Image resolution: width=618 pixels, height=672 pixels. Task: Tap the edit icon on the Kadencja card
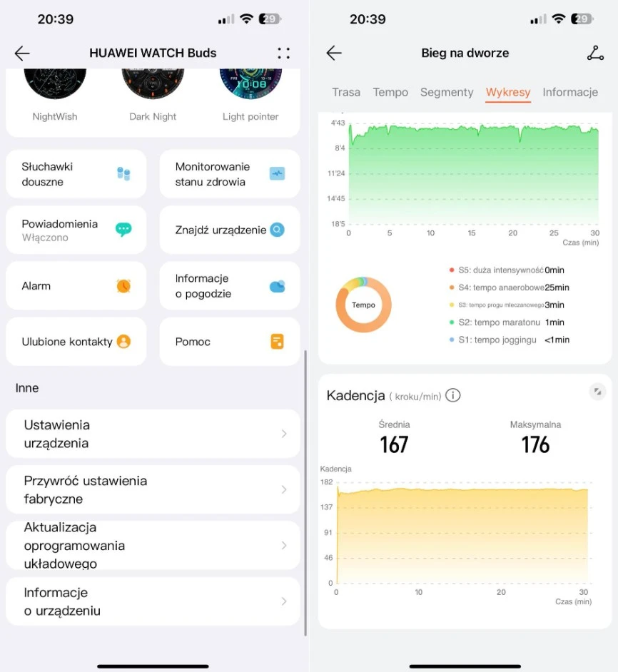pyautogui.click(x=598, y=392)
